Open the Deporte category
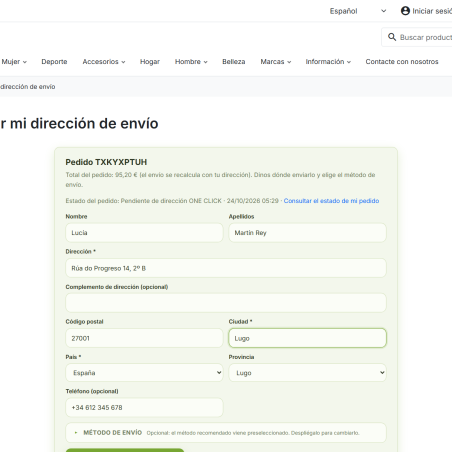 pyautogui.click(x=54, y=62)
